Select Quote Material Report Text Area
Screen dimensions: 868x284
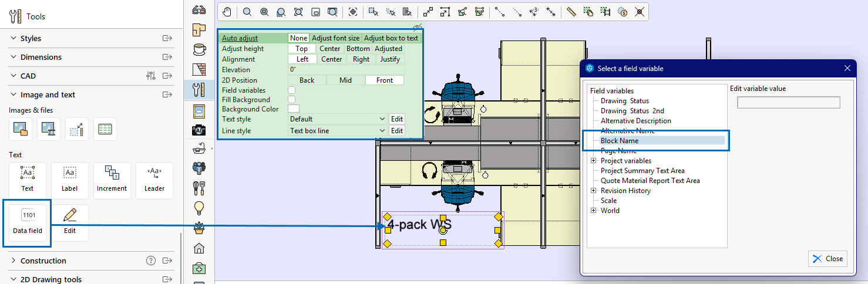650,181
